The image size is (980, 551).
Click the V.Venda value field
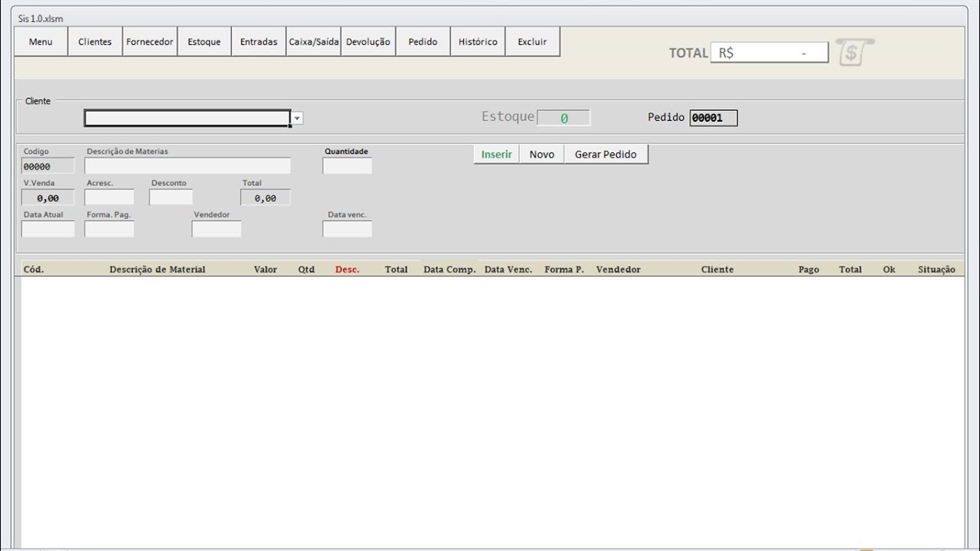(48, 198)
